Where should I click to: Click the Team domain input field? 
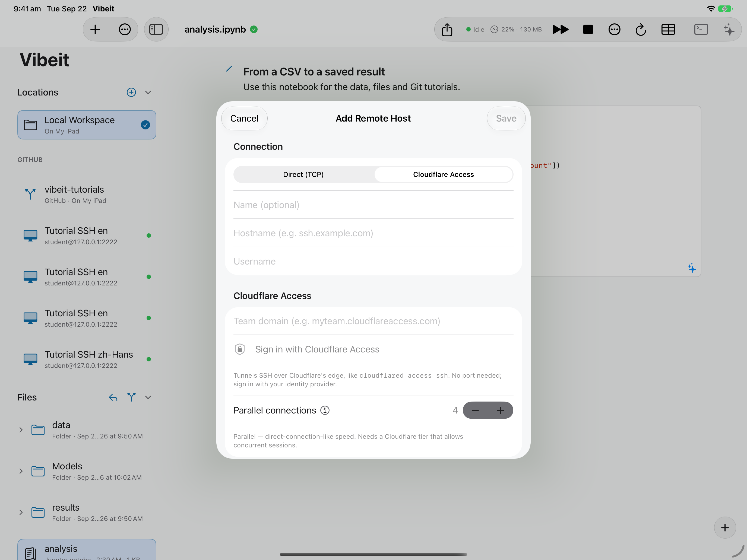coord(373,321)
